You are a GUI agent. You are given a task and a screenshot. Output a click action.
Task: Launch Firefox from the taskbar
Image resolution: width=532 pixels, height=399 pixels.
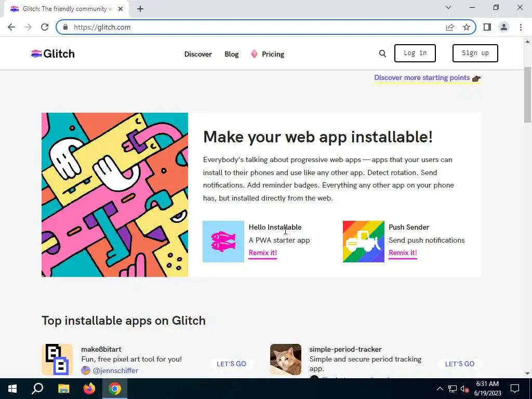click(x=89, y=389)
